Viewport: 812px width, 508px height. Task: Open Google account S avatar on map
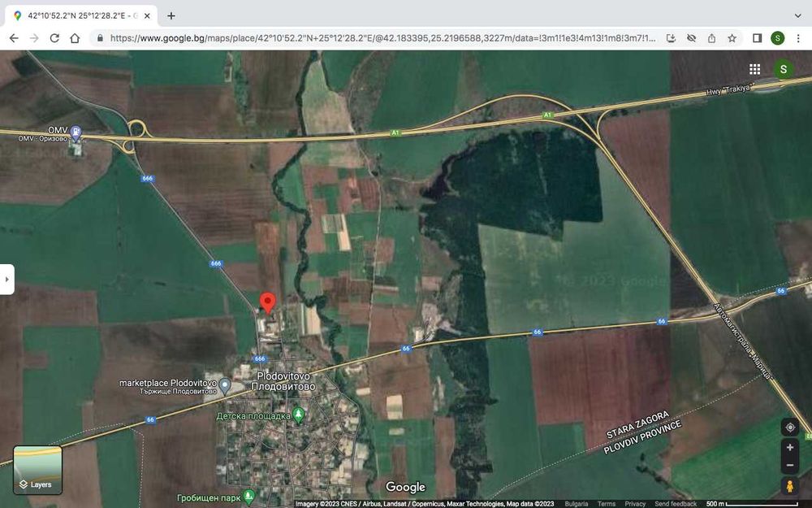click(x=784, y=69)
